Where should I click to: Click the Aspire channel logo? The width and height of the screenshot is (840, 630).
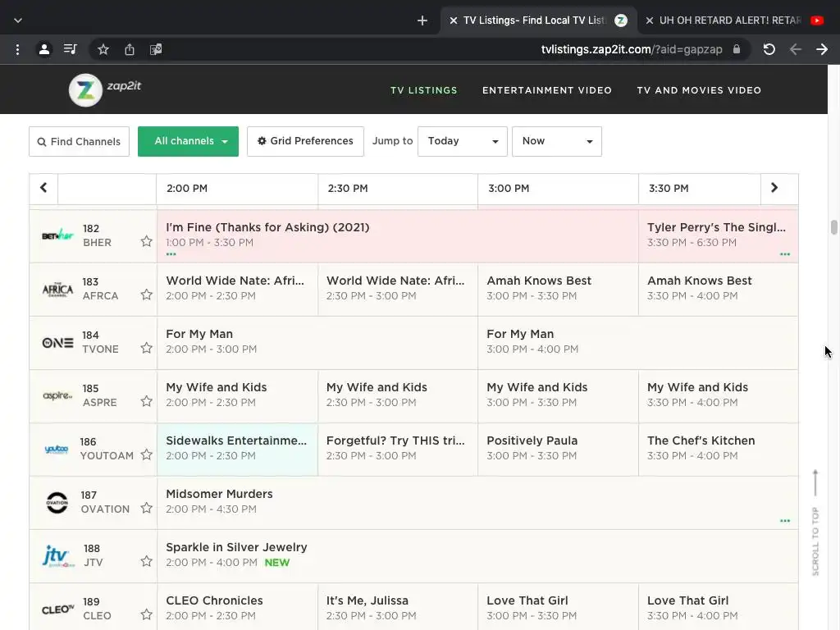tap(57, 395)
